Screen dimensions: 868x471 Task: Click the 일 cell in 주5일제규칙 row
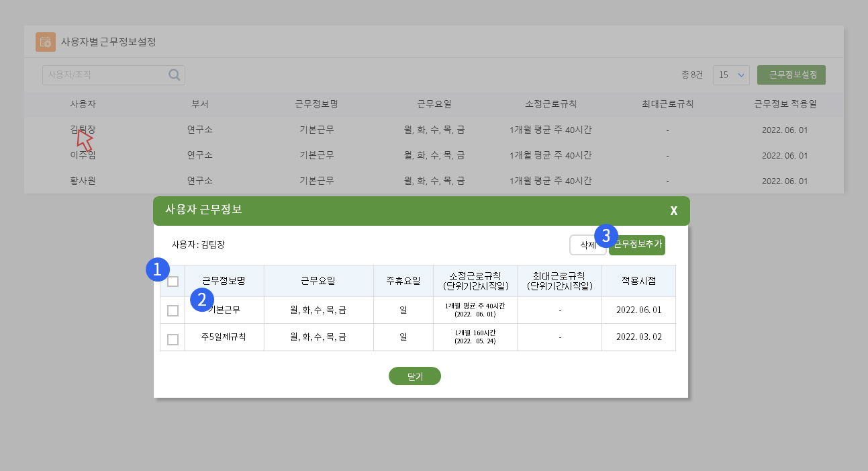[403, 337]
